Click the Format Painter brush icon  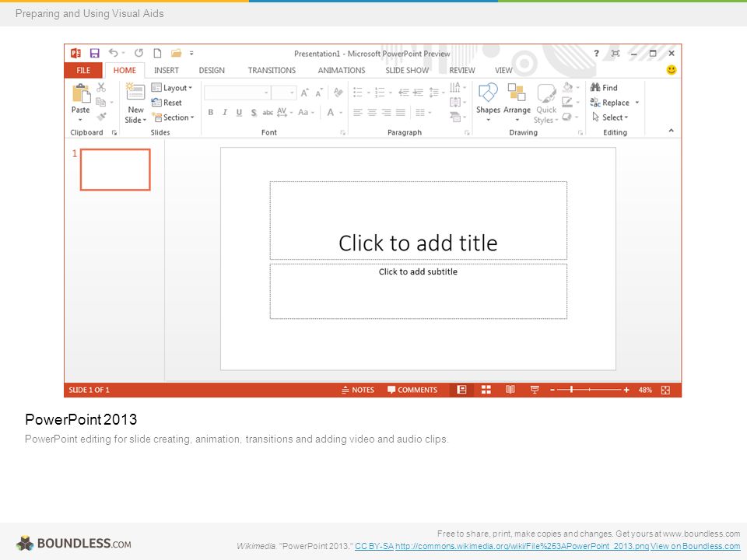(101, 116)
